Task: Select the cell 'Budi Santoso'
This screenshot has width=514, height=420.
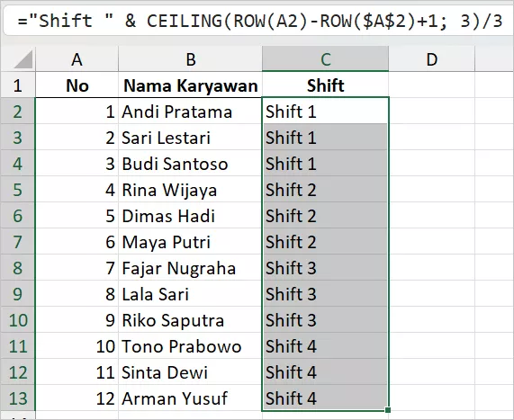Action: coord(190,164)
